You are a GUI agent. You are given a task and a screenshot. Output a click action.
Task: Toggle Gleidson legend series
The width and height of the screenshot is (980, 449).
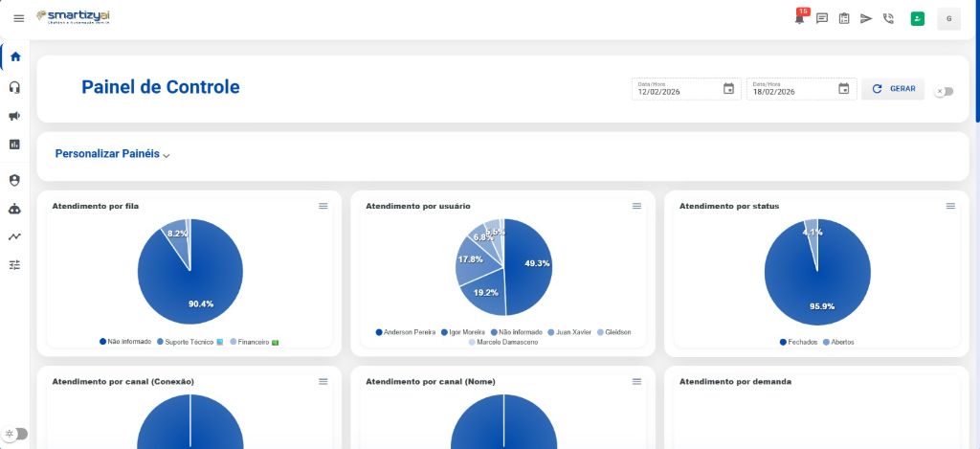point(613,332)
